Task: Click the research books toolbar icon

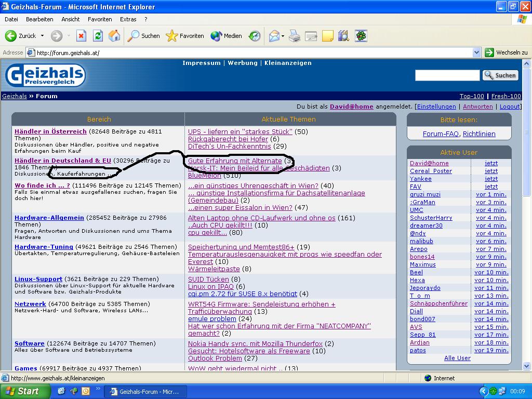Action: [x=344, y=36]
